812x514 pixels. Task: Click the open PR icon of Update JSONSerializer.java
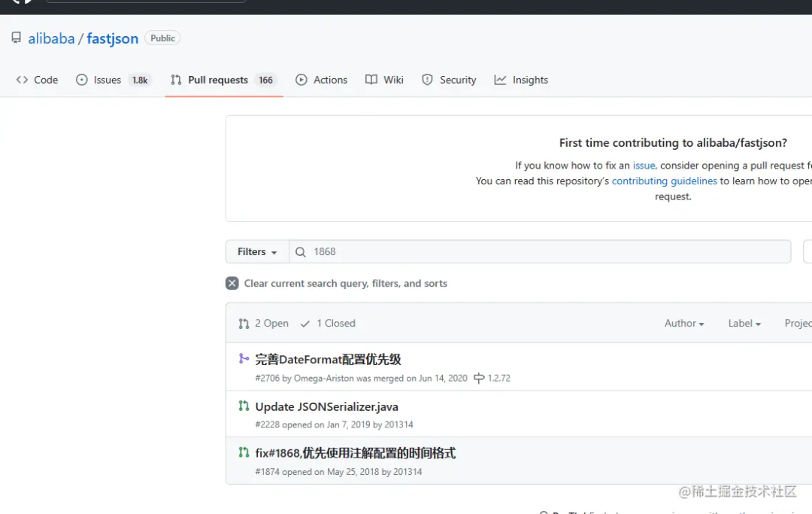tap(244, 406)
